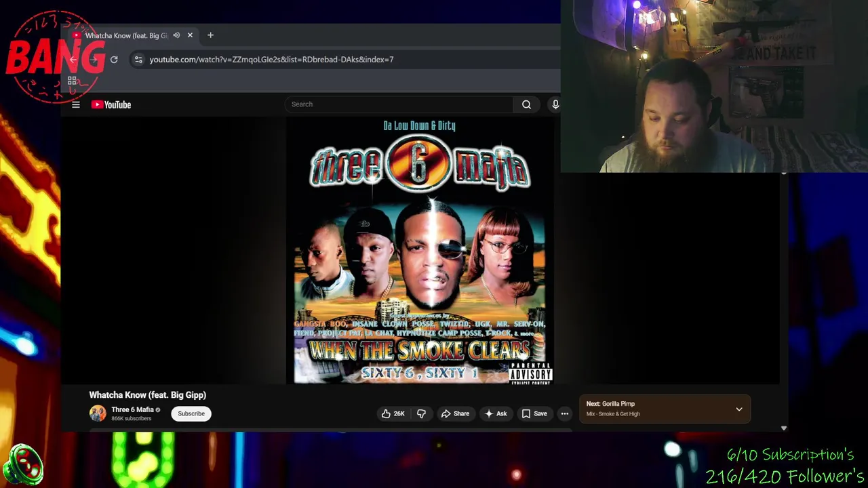The height and width of the screenshot is (488, 868).
Task: Click the album cover video player
Action: point(420,251)
